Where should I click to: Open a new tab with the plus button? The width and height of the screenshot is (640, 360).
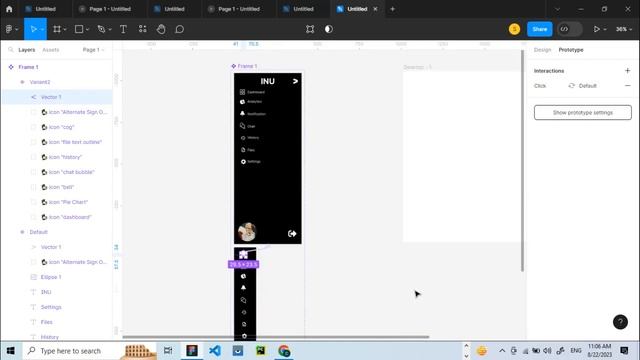[392, 9]
